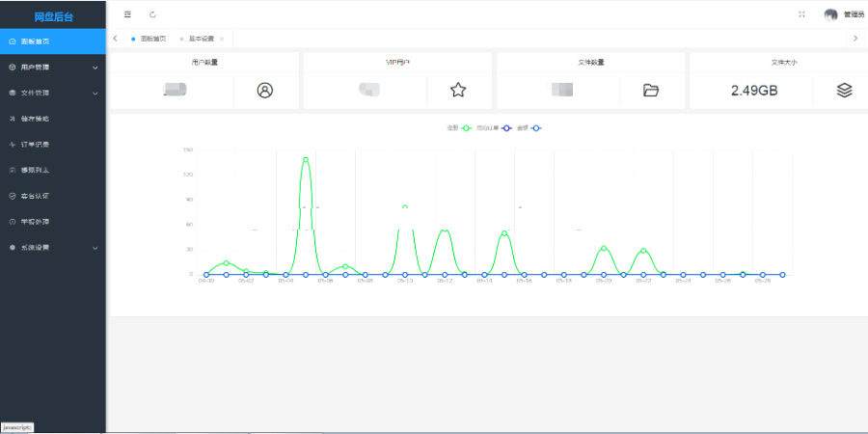
Task: Click the 网盘后台 logo title
Action: pyautogui.click(x=53, y=15)
